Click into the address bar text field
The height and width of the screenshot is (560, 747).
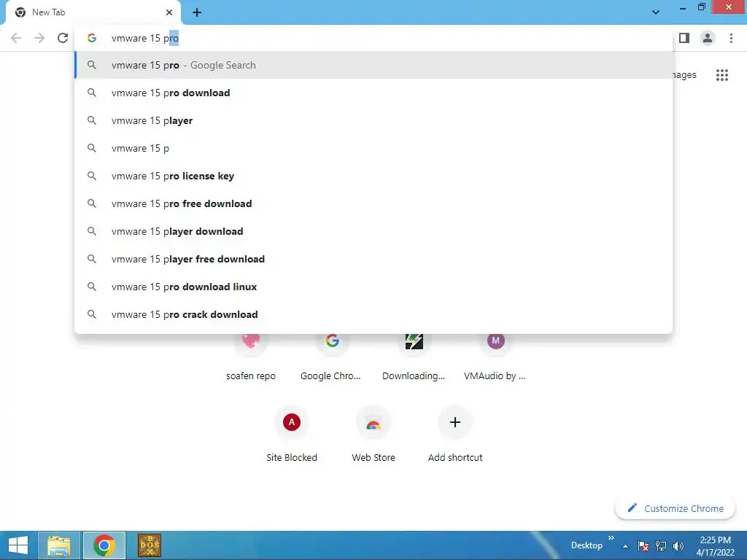pyautogui.click(x=373, y=38)
